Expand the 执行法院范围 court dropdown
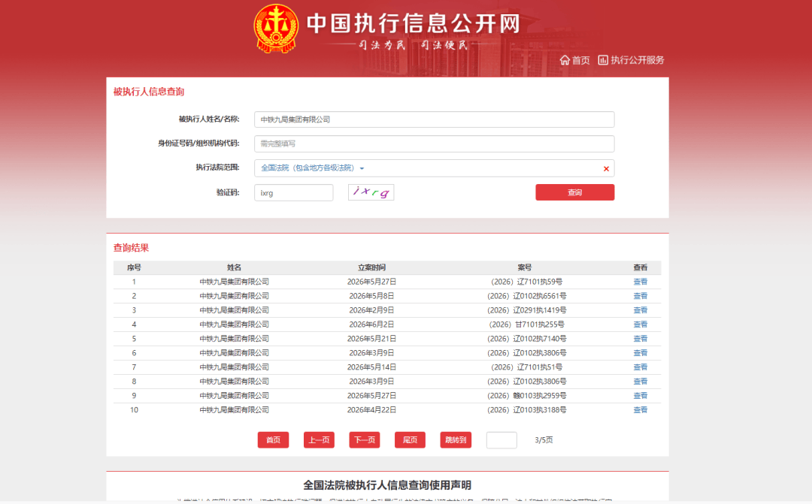This screenshot has height=504, width=812. point(312,168)
